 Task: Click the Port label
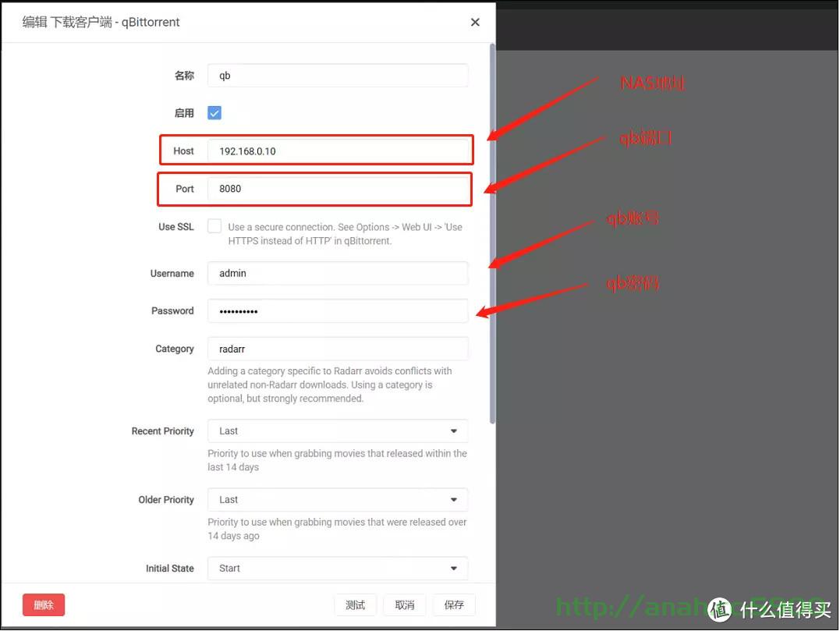(185, 189)
